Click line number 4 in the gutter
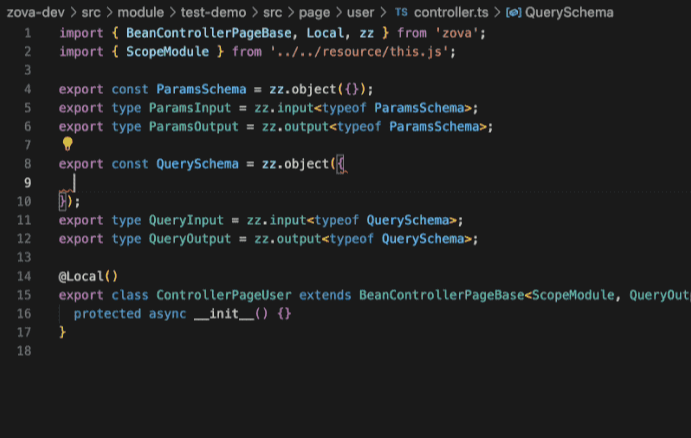 27,88
